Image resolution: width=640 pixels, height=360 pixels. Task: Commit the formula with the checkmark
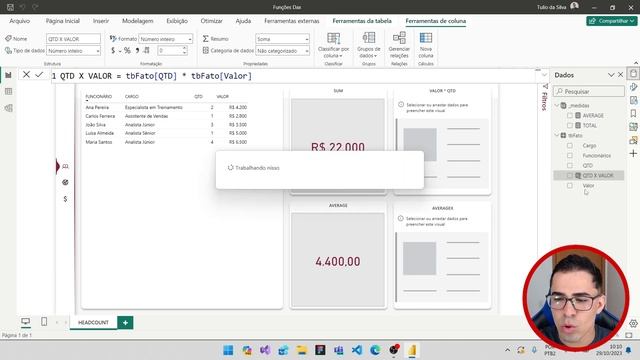[x=39, y=75]
